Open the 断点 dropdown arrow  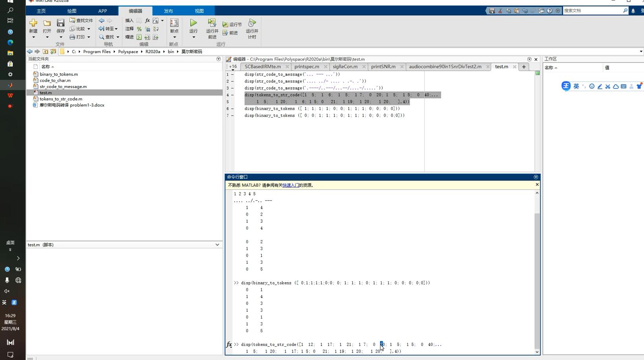174,37
